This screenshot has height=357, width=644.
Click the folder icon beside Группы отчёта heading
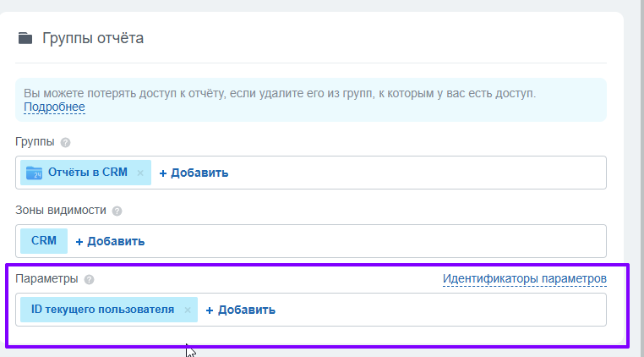(x=25, y=38)
